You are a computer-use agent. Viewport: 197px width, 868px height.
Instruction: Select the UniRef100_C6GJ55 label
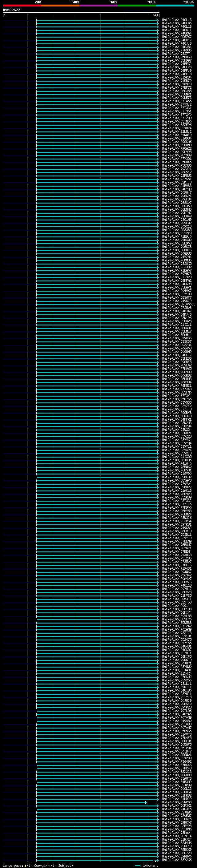(x=177, y=91)
